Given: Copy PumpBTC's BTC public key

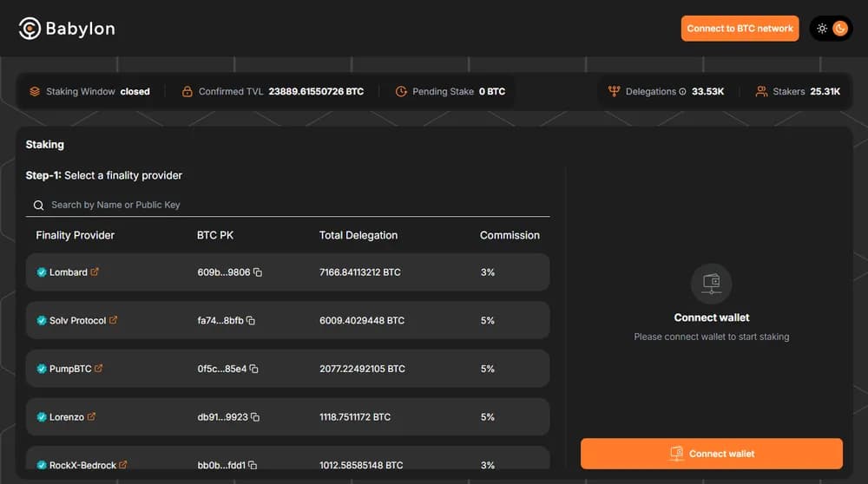Looking at the screenshot, I should tap(254, 370).
